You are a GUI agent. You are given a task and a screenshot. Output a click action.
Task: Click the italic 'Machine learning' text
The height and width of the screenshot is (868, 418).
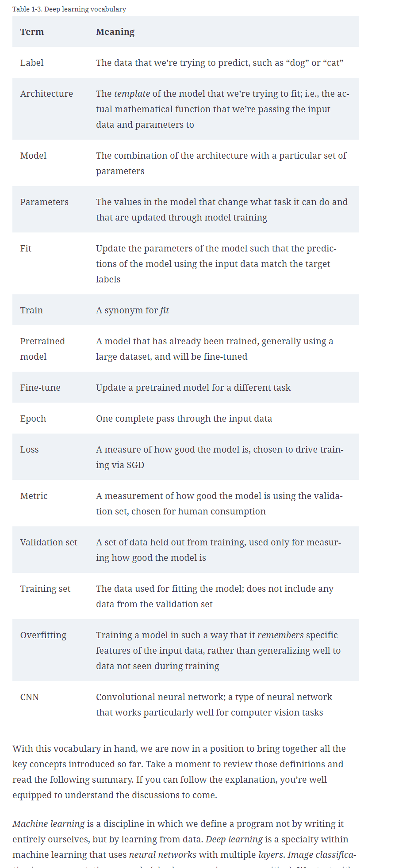[49, 824]
